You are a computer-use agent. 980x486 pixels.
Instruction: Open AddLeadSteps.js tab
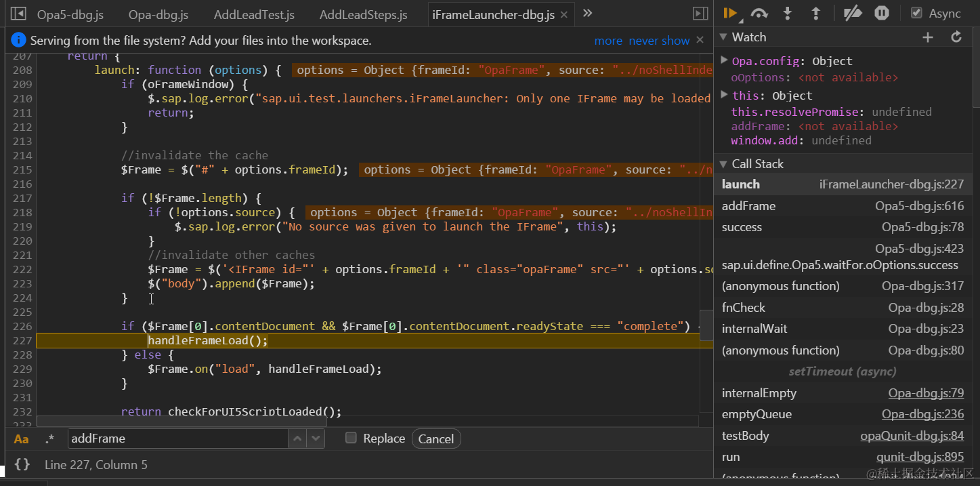tap(363, 14)
